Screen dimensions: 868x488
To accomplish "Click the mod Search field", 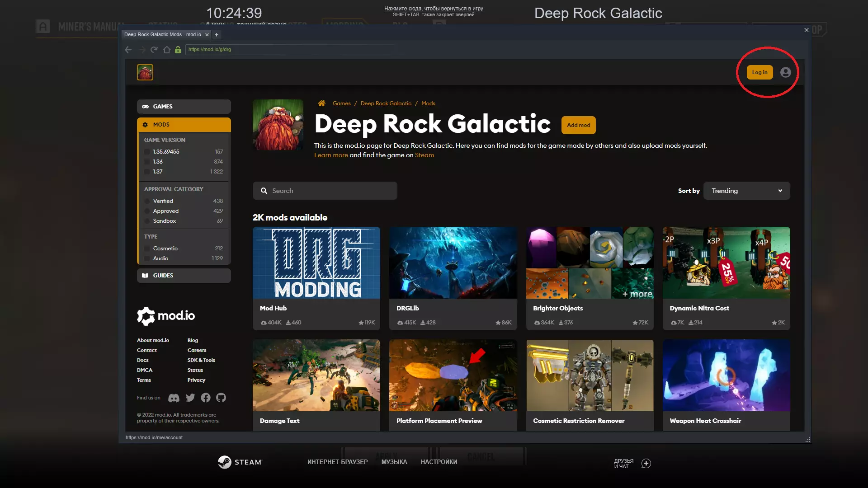I will click(325, 191).
